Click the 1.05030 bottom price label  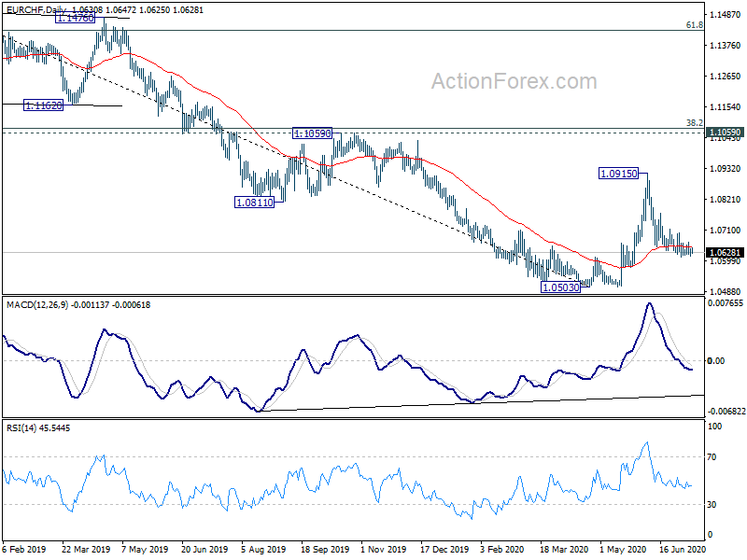(561, 287)
